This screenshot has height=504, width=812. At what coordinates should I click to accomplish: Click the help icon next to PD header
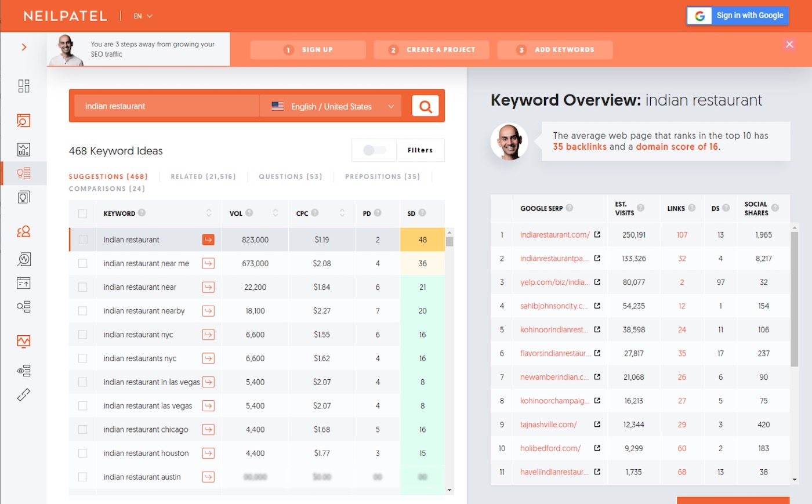378,213
